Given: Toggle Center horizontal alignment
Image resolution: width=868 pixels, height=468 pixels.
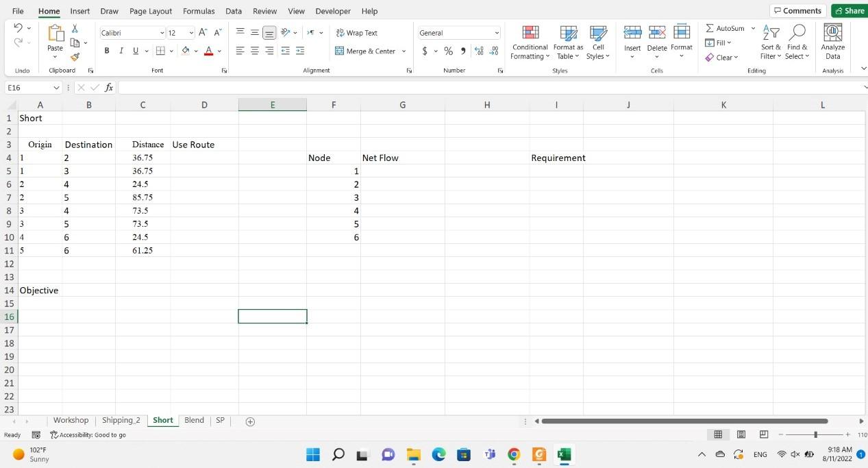Looking at the screenshot, I should click(255, 51).
